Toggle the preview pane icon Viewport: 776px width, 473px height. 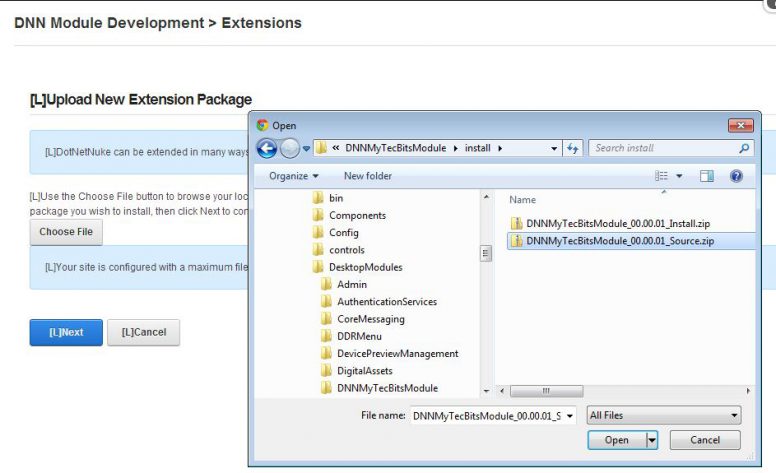point(706,176)
